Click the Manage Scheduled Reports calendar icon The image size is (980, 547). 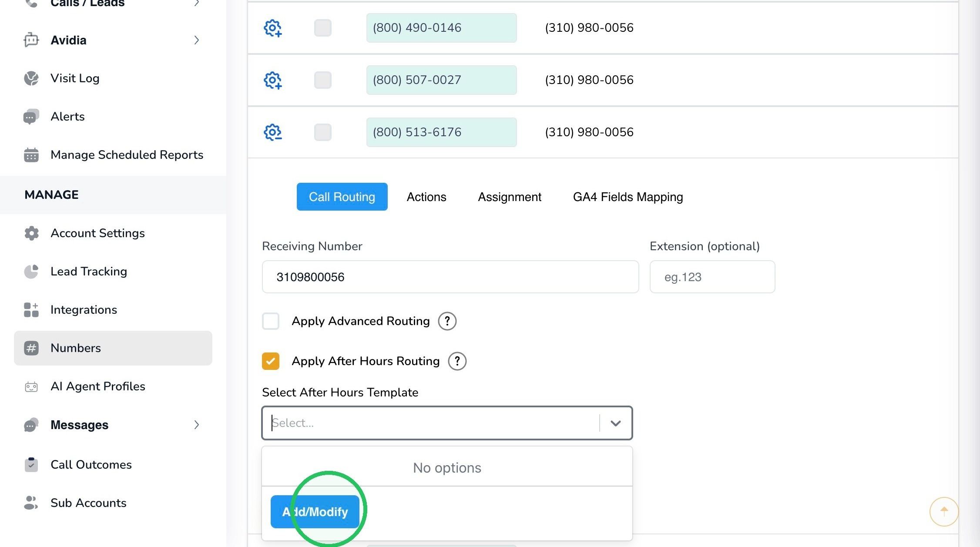click(31, 155)
